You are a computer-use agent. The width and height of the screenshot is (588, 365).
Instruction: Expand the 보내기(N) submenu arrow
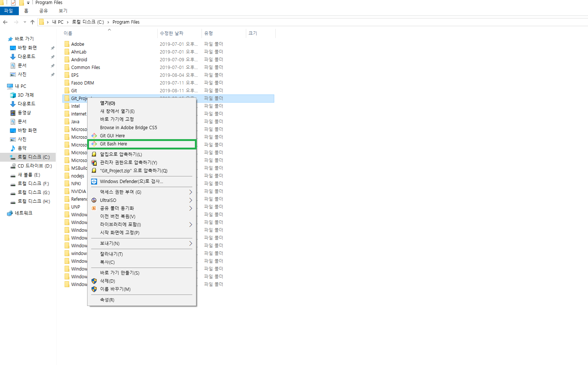point(190,244)
